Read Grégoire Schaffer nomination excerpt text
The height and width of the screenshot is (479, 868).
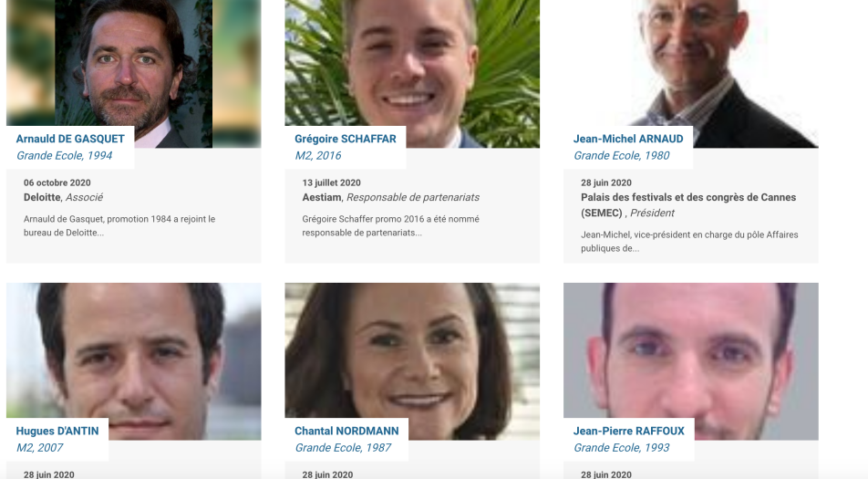pos(391,226)
